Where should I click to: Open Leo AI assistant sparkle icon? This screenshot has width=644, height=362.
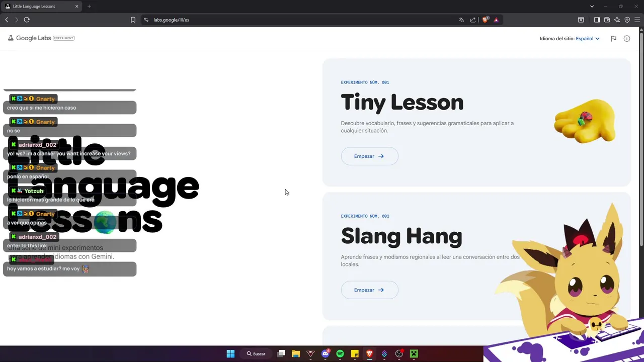coord(617,20)
